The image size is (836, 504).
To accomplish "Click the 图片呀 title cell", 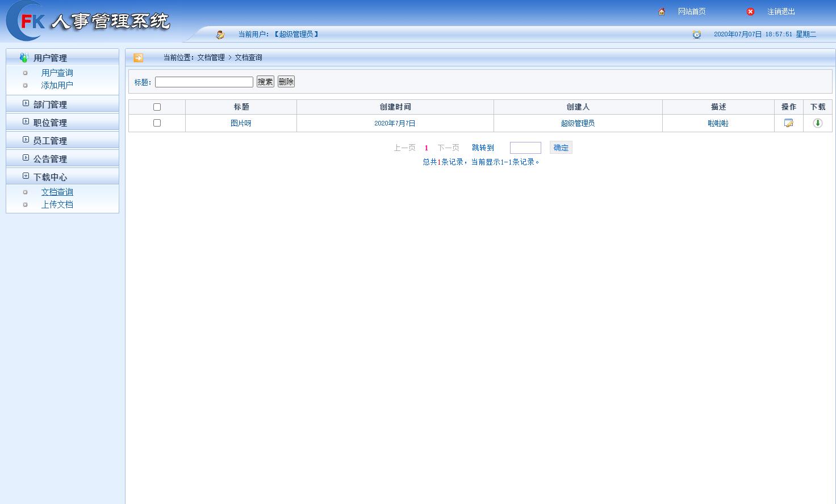I will [241, 123].
